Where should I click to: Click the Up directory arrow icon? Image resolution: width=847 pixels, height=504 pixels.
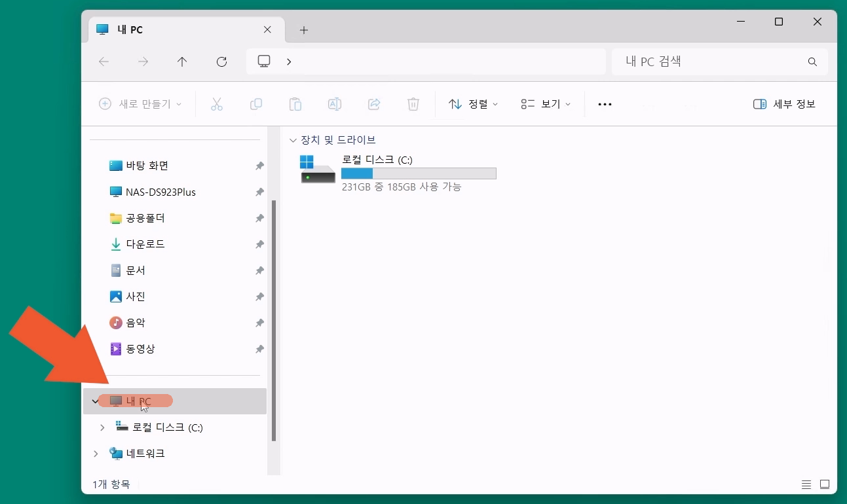pyautogui.click(x=182, y=62)
